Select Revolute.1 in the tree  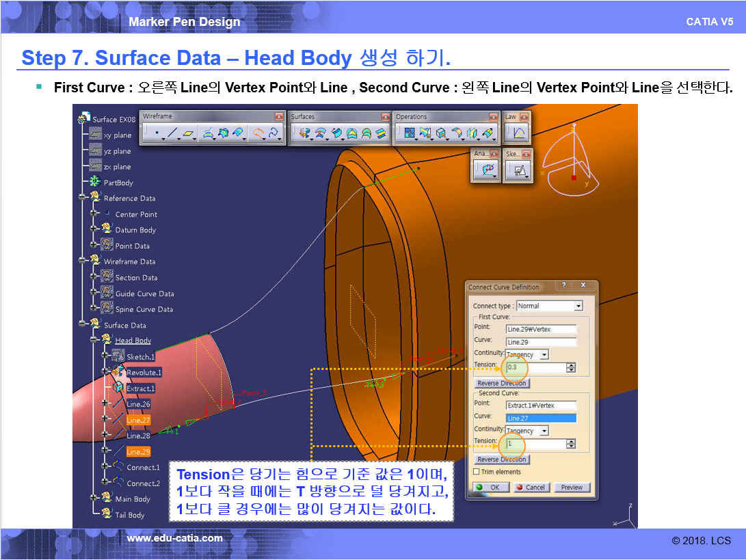click(x=143, y=373)
